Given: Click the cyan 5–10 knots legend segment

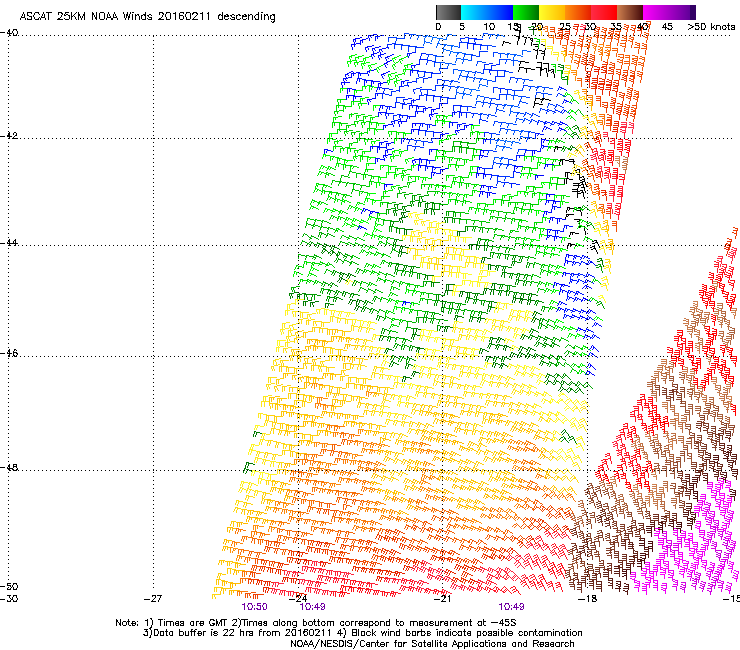Looking at the screenshot, I should click(x=474, y=12).
